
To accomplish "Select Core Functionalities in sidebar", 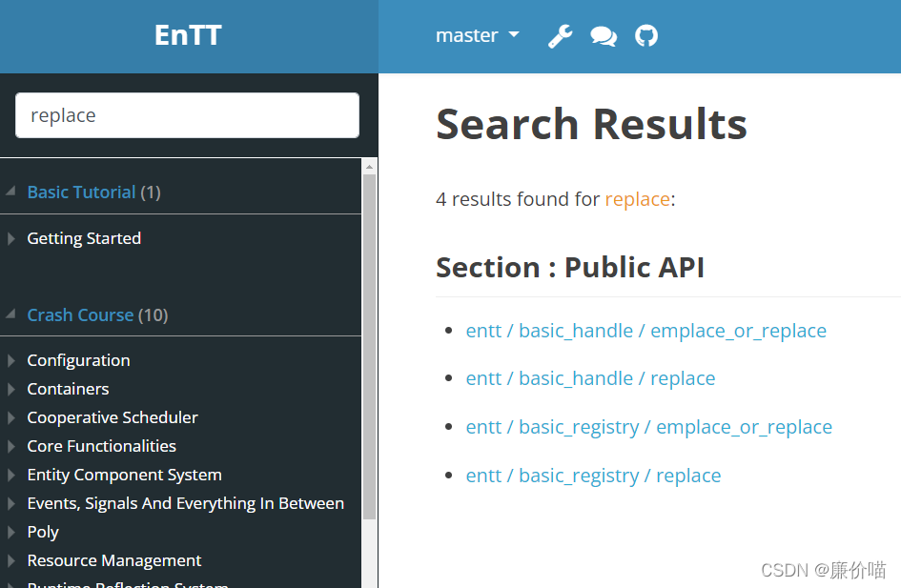I will tap(102, 446).
